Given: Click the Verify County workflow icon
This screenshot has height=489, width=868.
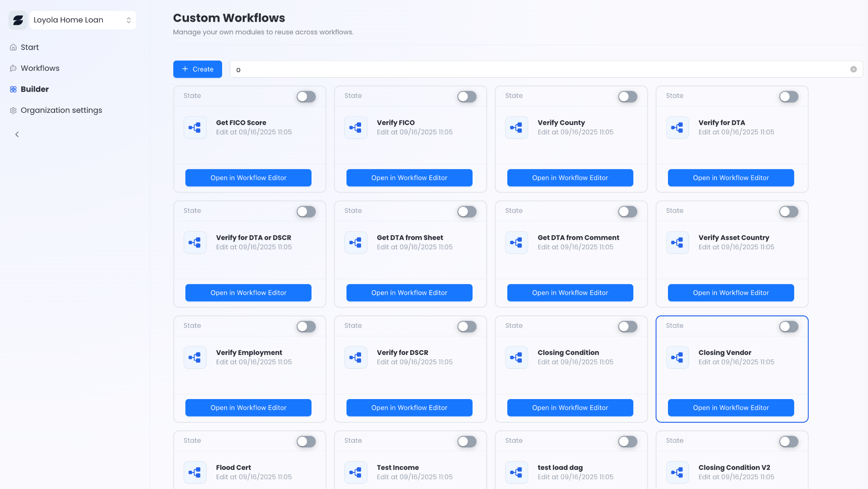Looking at the screenshot, I should 516,128.
